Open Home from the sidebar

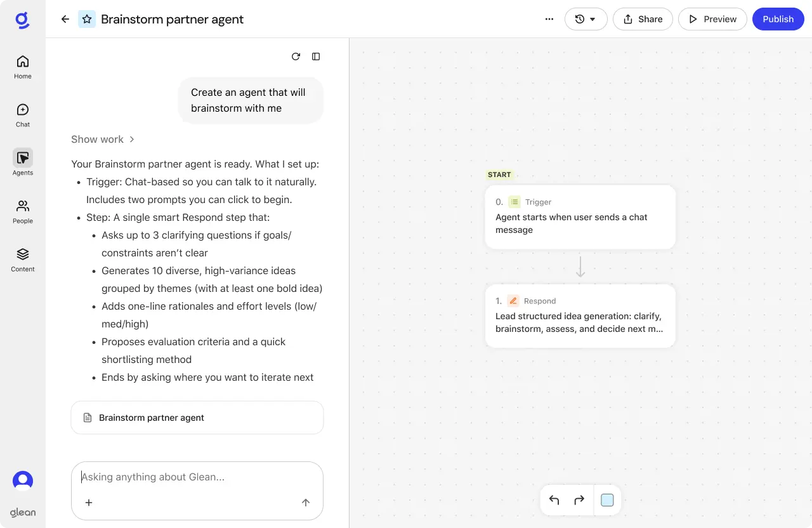click(23, 67)
